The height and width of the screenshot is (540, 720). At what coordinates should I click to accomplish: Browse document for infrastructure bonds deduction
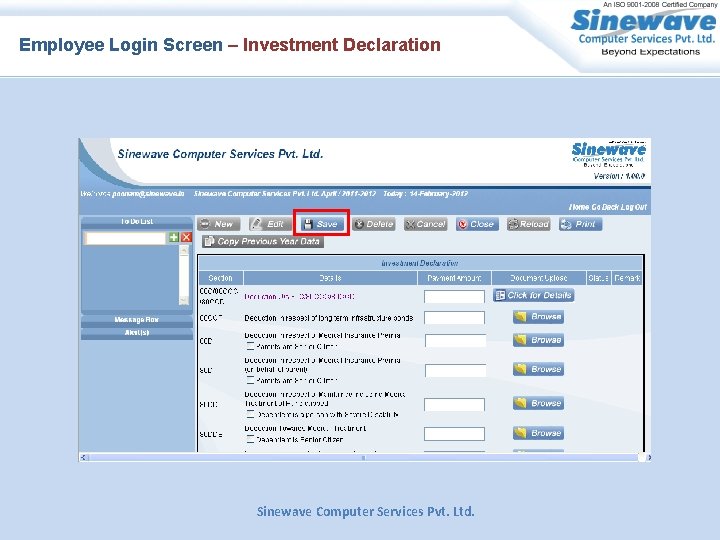pyautogui.click(x=539, y=317)
